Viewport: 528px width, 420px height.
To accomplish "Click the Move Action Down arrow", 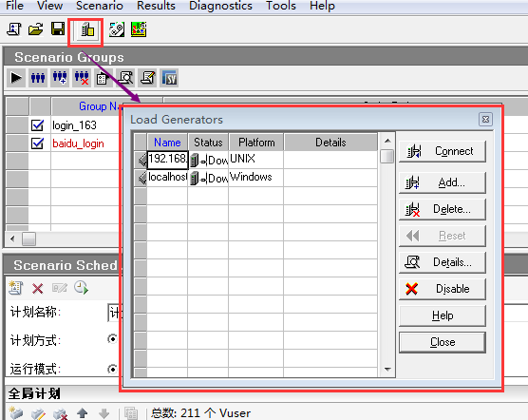I will pos(104,413).
